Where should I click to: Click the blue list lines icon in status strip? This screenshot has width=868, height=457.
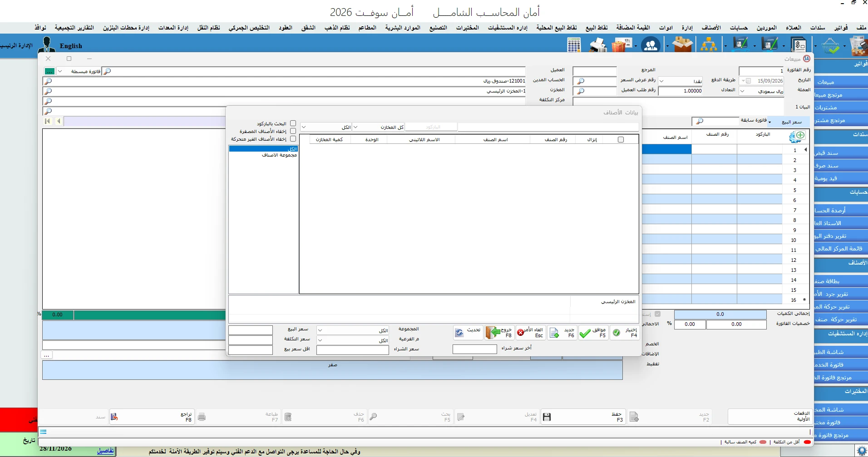point(43,432)
